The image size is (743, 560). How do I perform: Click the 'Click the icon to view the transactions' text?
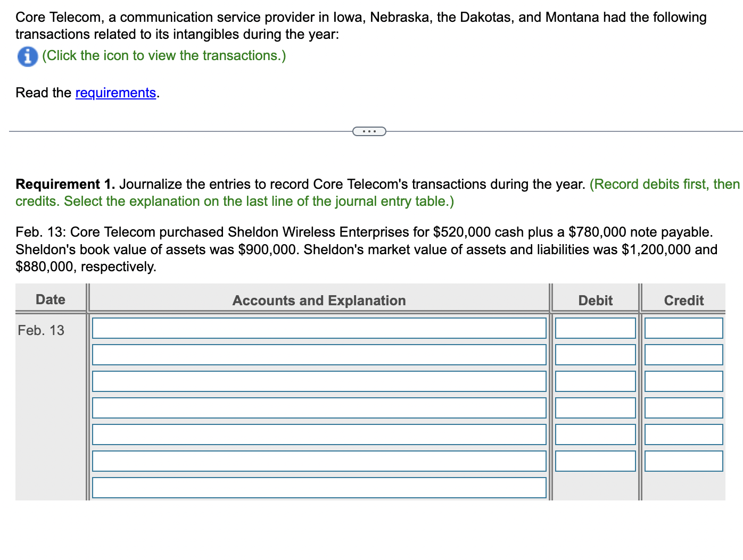click(x=164, y=55)
